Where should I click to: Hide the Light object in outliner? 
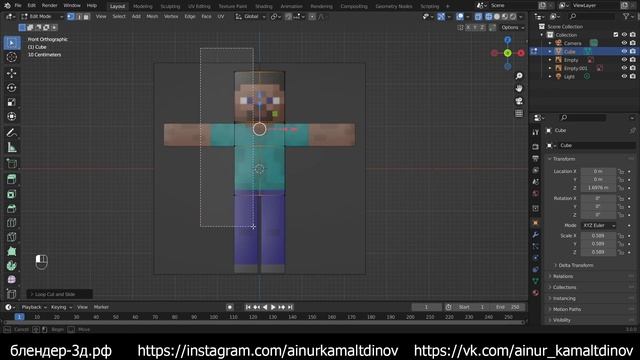(x=624, y=76)
